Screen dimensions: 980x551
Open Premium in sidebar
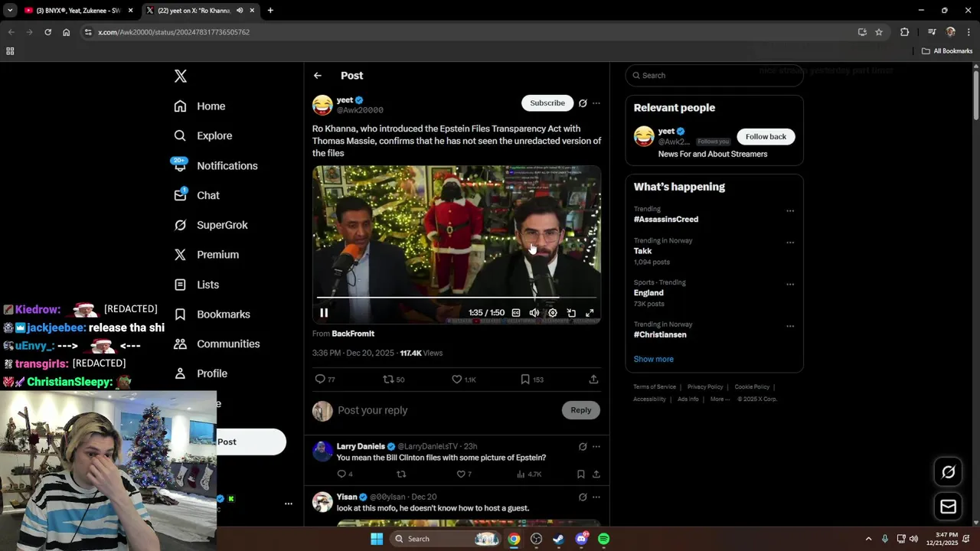click(x=206, y=255)
